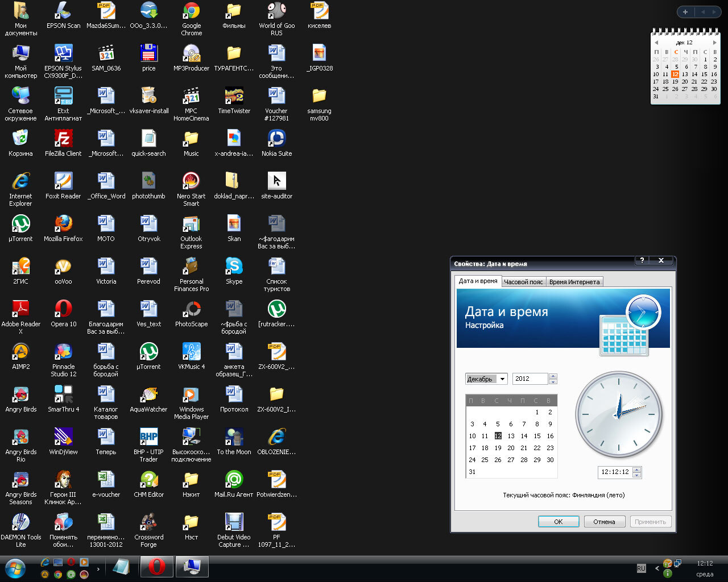Viewport: 728px width, 582px height.
Task: Select the World of Goo RUS icon
Action: (276, 19)
